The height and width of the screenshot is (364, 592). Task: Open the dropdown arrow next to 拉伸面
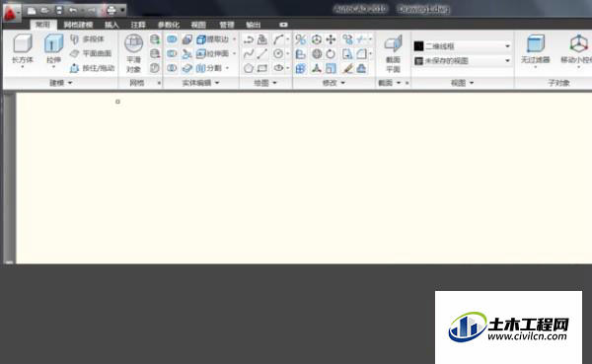[x=234, y=53]
